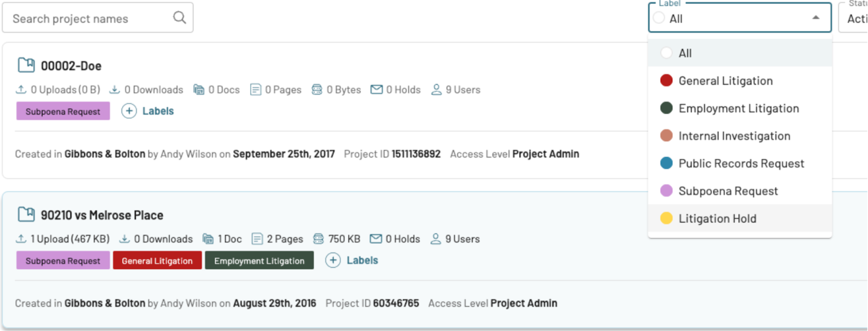Click purple Subpoena Request color dot in dropdown
This screenshot has width=868, height=331.
666,191
